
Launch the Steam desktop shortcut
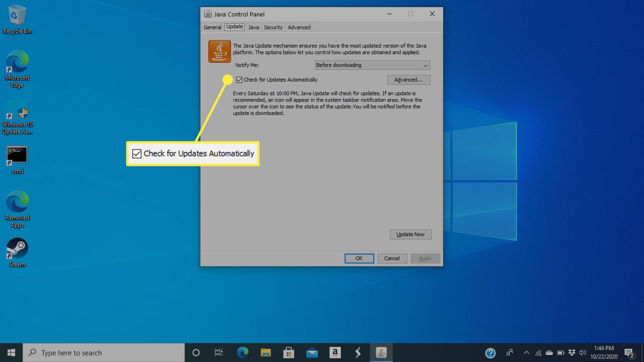tap(17, 252)
